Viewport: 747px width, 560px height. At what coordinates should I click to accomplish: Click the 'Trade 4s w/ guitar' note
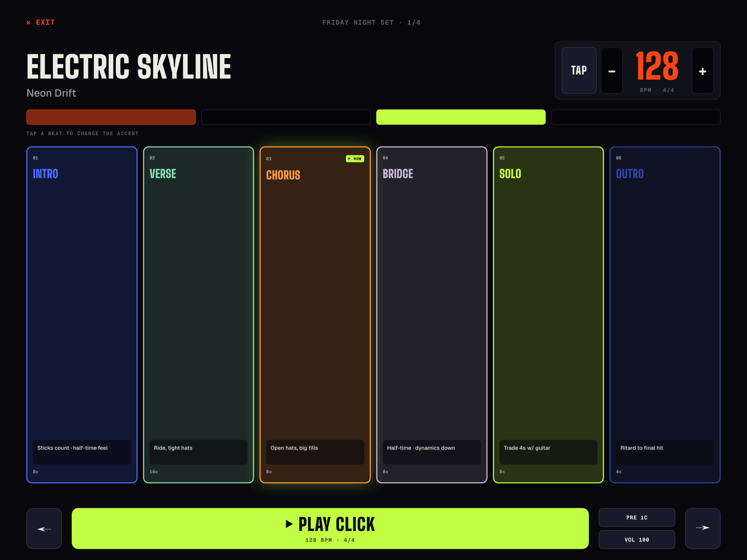click(x=549, y=452)
